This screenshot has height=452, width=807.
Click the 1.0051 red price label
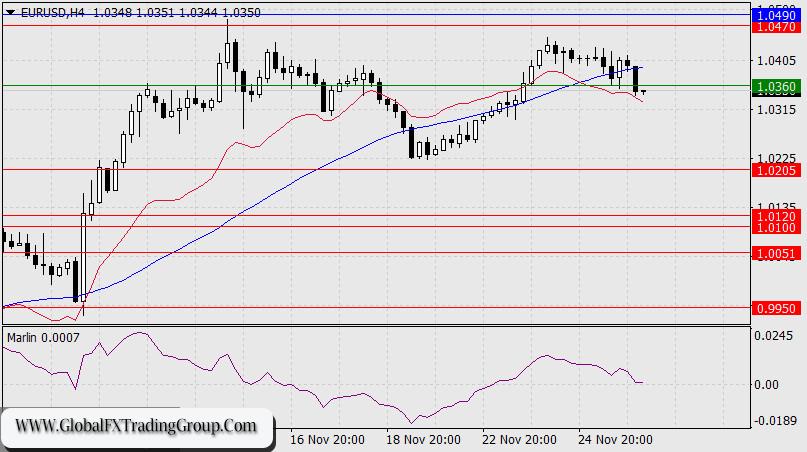coord(777,253)
